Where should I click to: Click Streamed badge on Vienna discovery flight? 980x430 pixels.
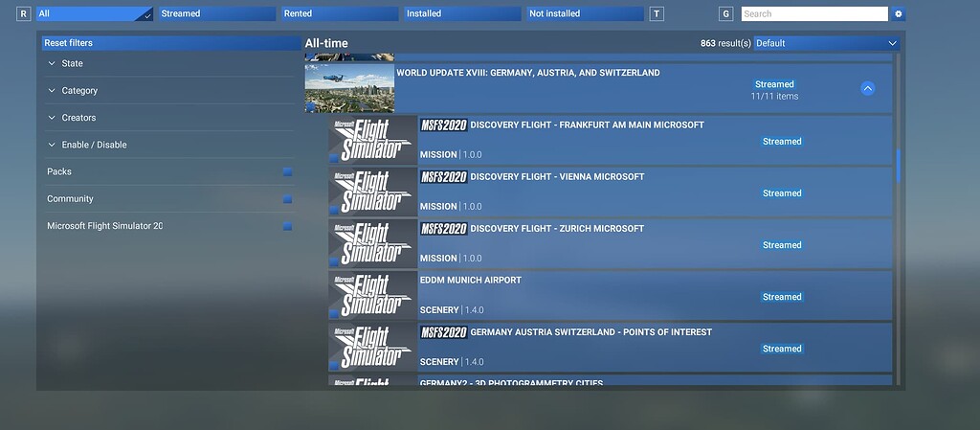(782, 193)
